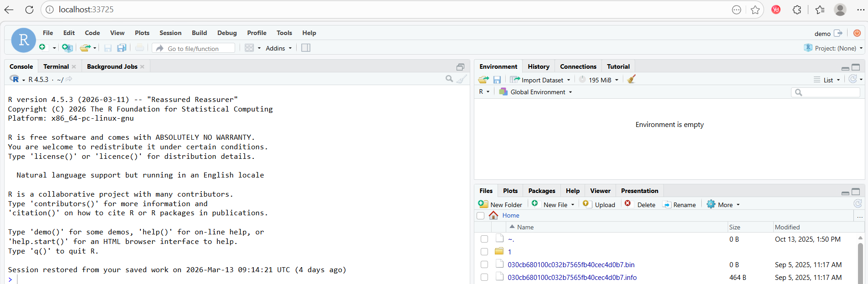
Task: Open the 030cb...b7.info file link
Action: (x=572, y=277)
